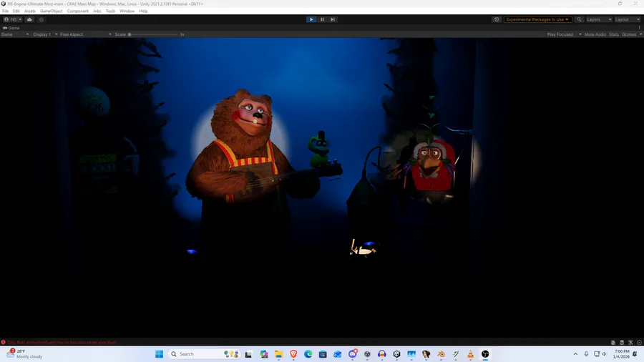Screen dimensions: 644x362
Task: Open the weather widget showing Mostly cloudy
Action: [24, 354]
